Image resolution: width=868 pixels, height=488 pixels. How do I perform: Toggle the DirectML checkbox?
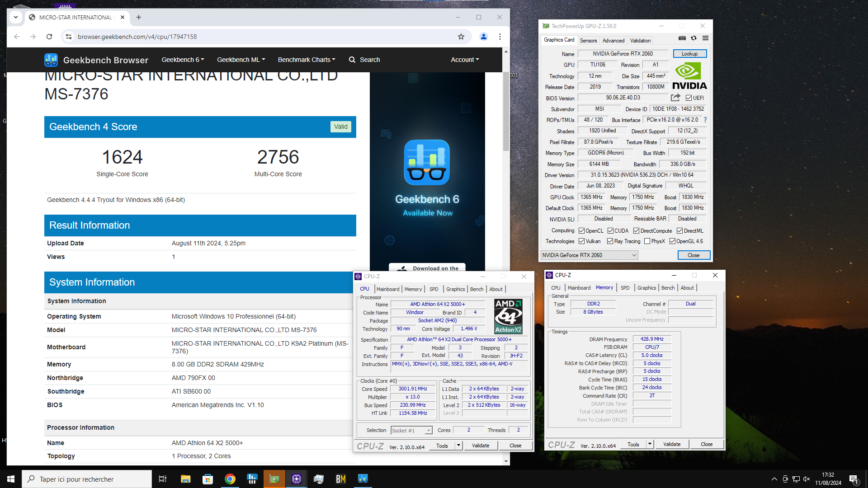(679, 231)
